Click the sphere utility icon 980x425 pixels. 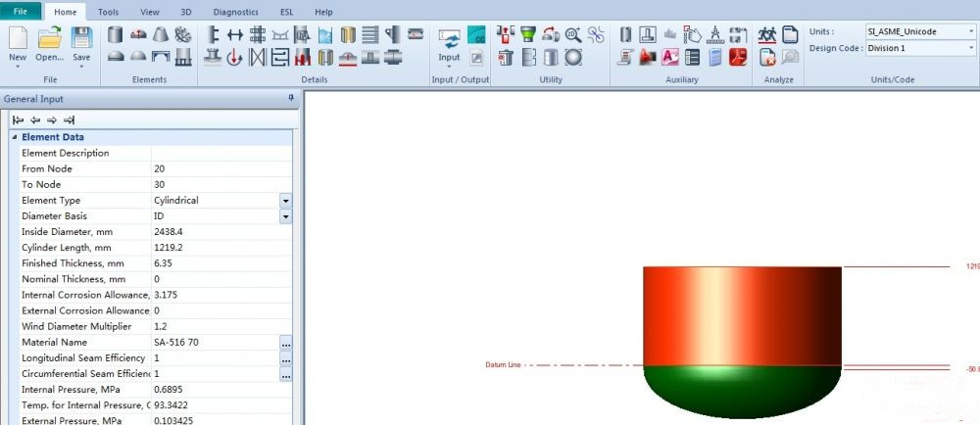pos(573,58)
